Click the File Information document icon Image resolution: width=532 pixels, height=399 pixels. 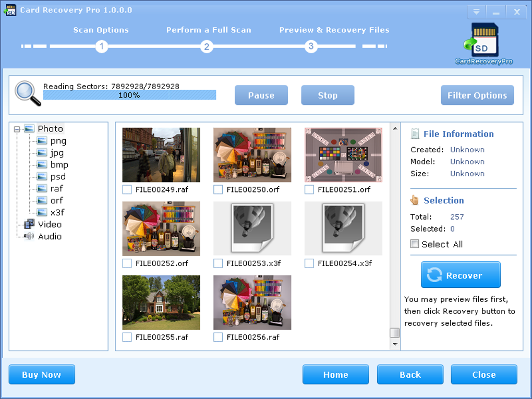pos(415,134)
